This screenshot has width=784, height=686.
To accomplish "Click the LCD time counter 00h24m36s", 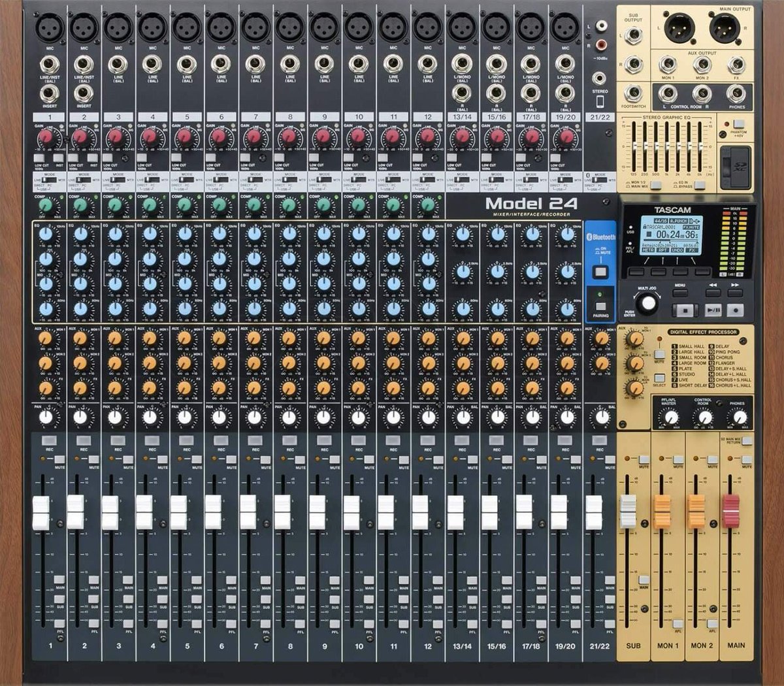I will click(677, 234).
